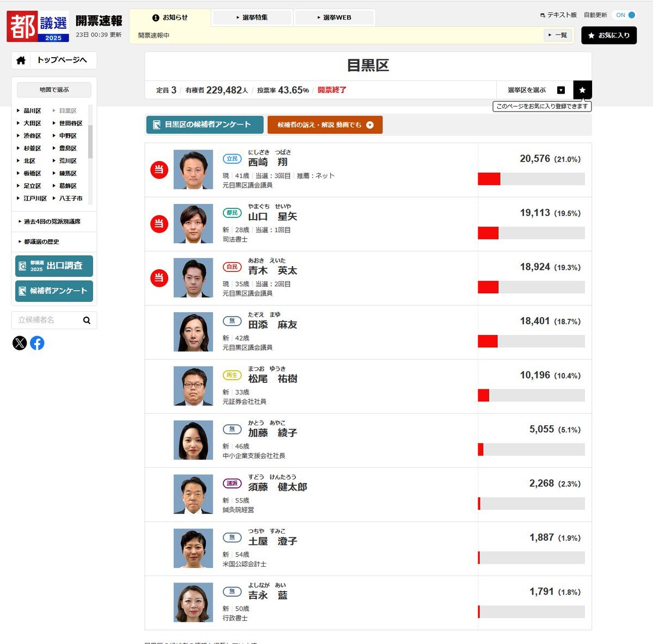The image size is (653, 644).
Task: Click vote bar for 田添 麻友
Action: [x=531, y=341]
